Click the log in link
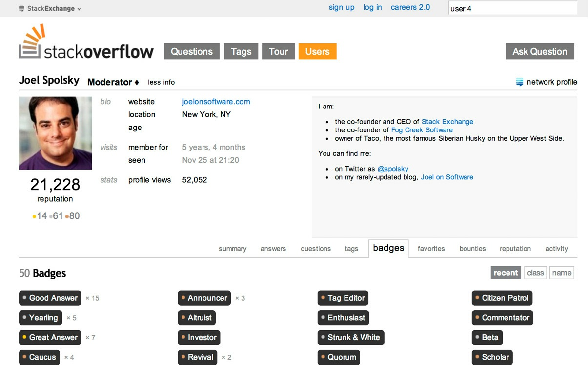The image size is (588, 365). click(x=372, y=7)
